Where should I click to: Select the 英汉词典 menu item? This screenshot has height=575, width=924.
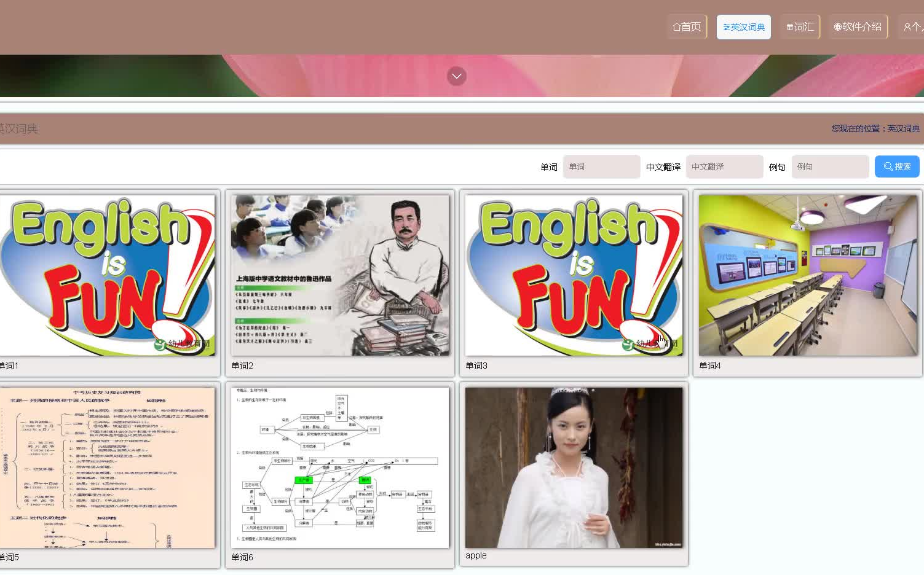click(x=744, y=27)
